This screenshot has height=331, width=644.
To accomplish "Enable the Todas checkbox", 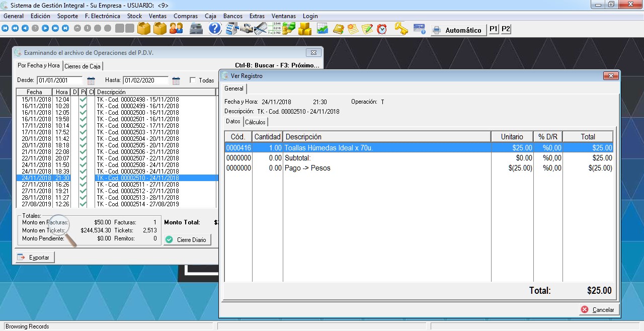I will (193, 80).
